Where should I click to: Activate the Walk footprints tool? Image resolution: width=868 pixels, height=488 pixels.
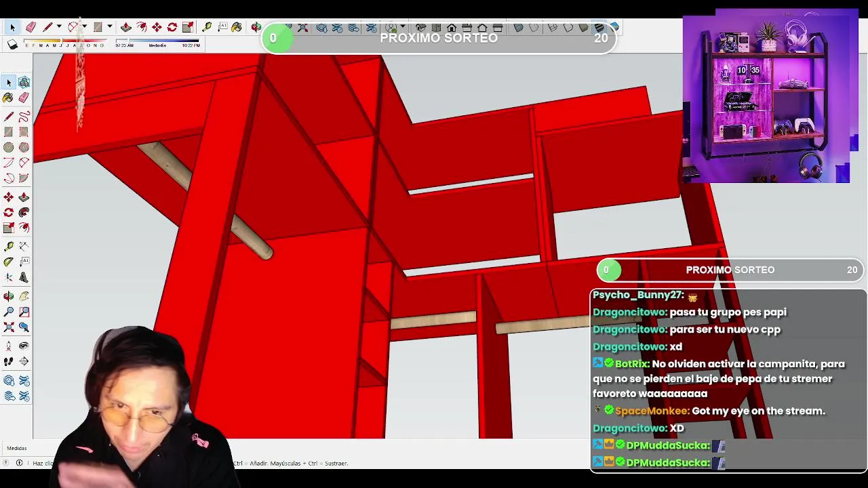(9, 361)
